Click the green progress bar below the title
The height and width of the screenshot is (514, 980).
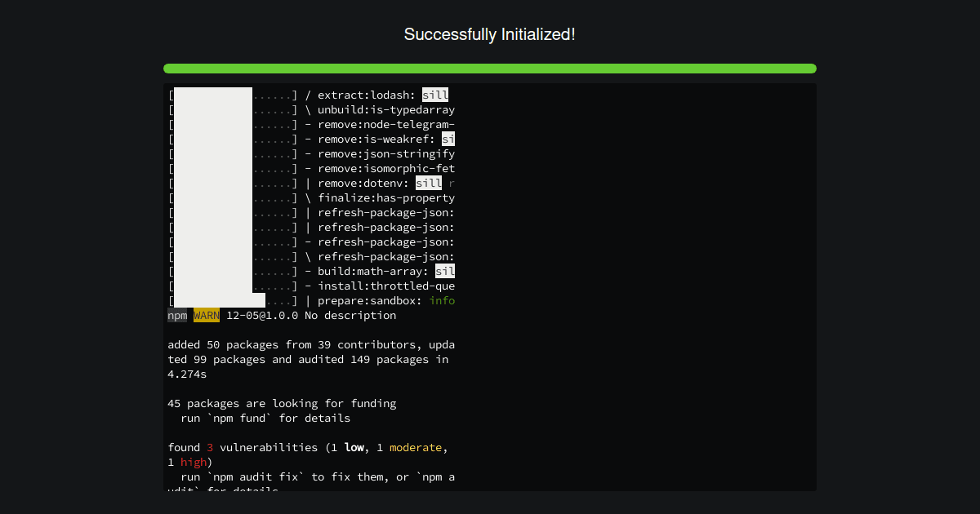tap(490, 69)
